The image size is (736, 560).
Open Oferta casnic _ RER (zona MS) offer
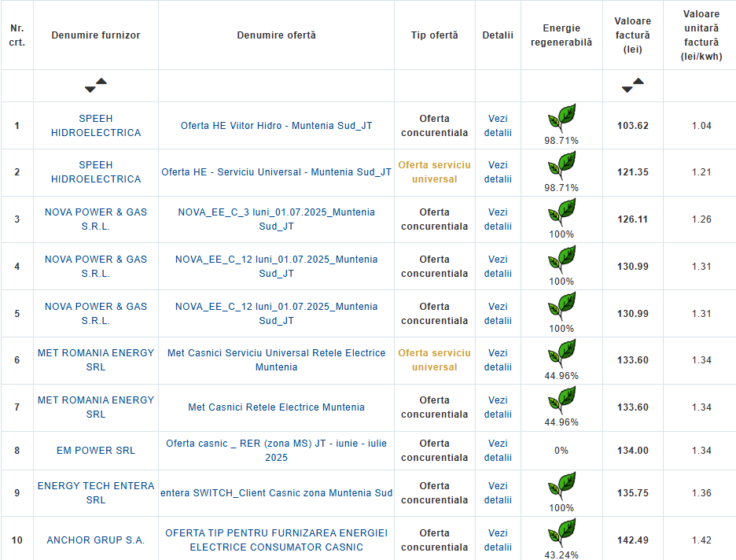point(277,450)
